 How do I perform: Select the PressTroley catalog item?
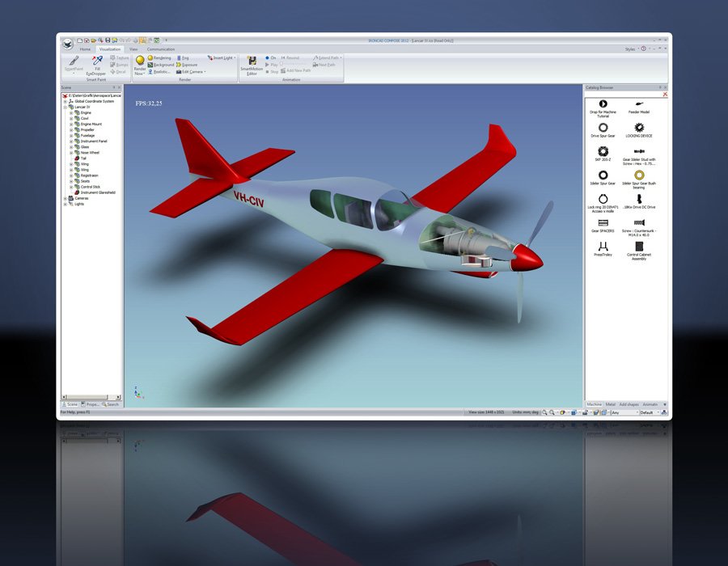click(x=603, y=249)
